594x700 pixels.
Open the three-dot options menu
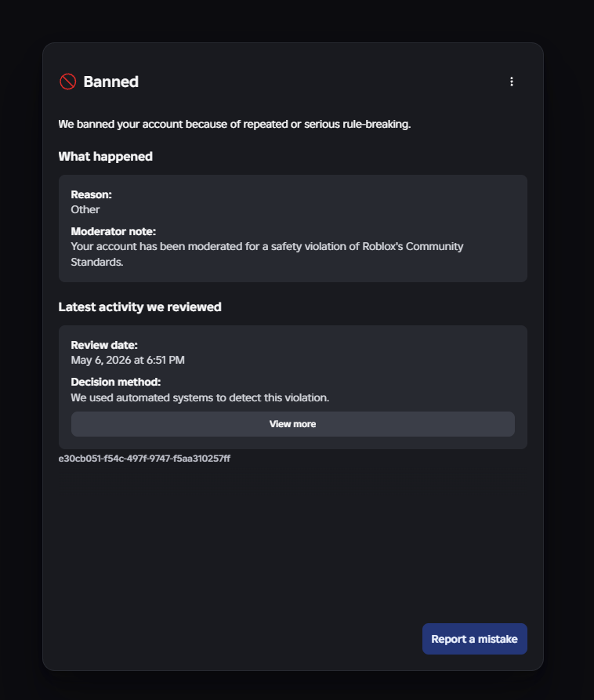click(512, 82)
